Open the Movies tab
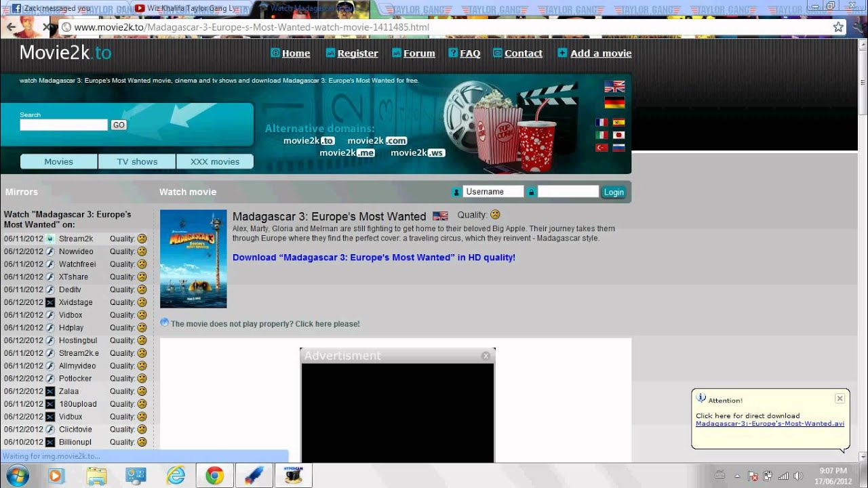 click(59, 161)
